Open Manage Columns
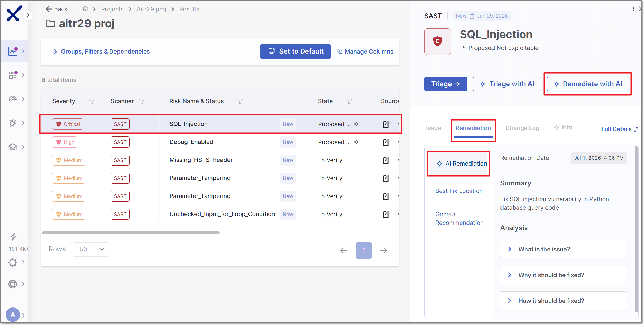This screenshot has height=325, width=644. point(365,52)
